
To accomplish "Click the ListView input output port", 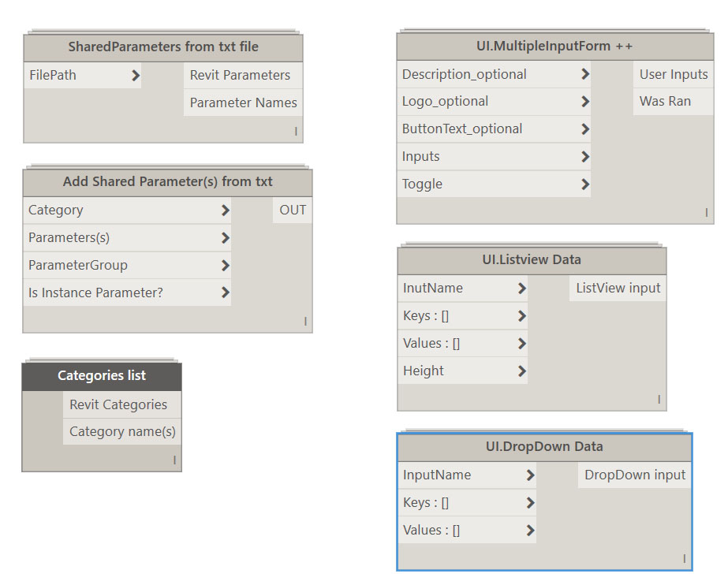I will (x=618, y=288).
